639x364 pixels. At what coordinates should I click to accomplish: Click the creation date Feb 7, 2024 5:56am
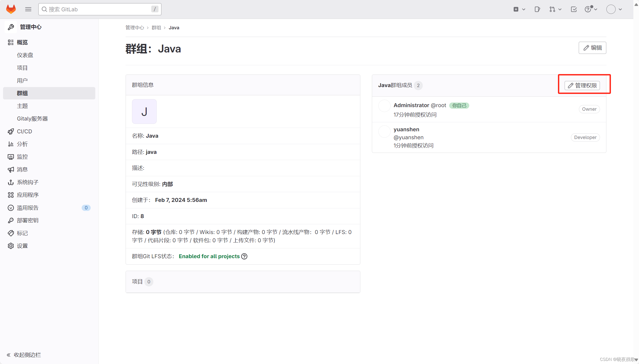(x=181, y=200)
